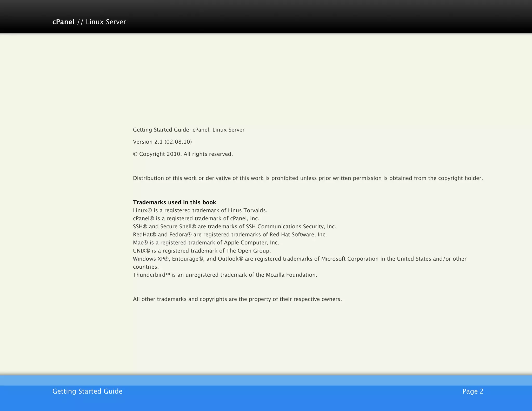Click the UNIX® The Open Group line
Screen dimensions: 532x411
tap(202, 251)
